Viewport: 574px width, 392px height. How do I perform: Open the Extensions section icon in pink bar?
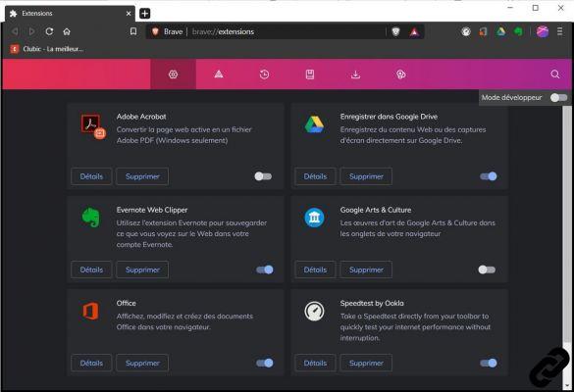tap(173, 74)
